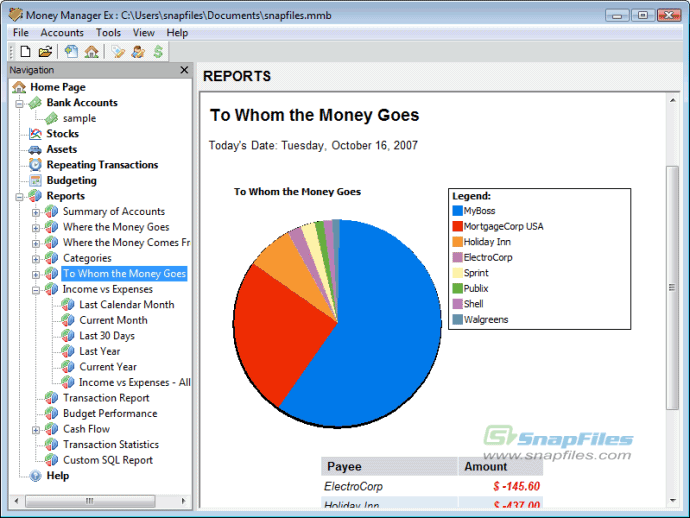Click the green dollar Currency toolbar icon
The image size is (690, 518).
158,52
